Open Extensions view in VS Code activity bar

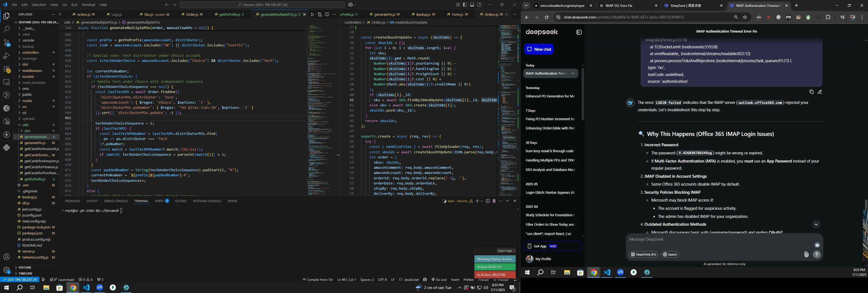pos(7,69)
